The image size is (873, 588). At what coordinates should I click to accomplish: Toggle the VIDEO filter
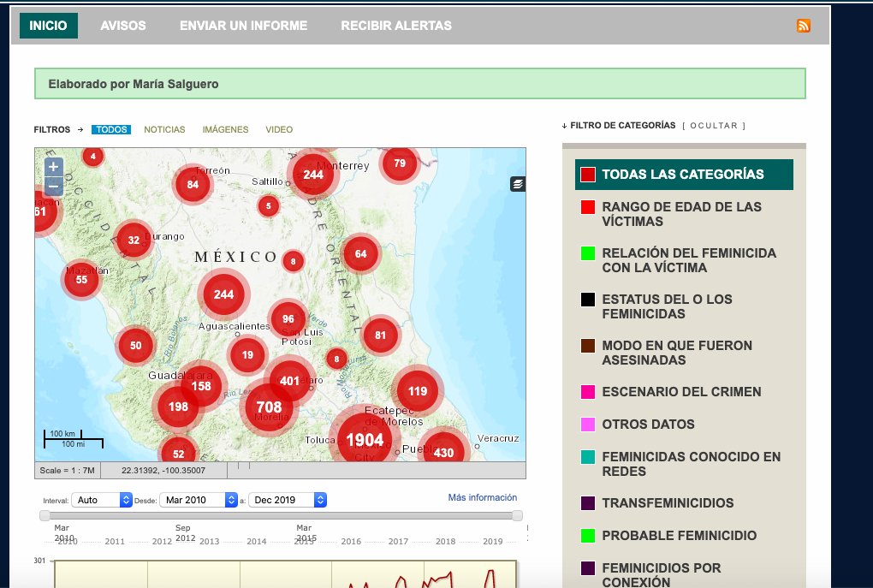click(x=279, y=130)
